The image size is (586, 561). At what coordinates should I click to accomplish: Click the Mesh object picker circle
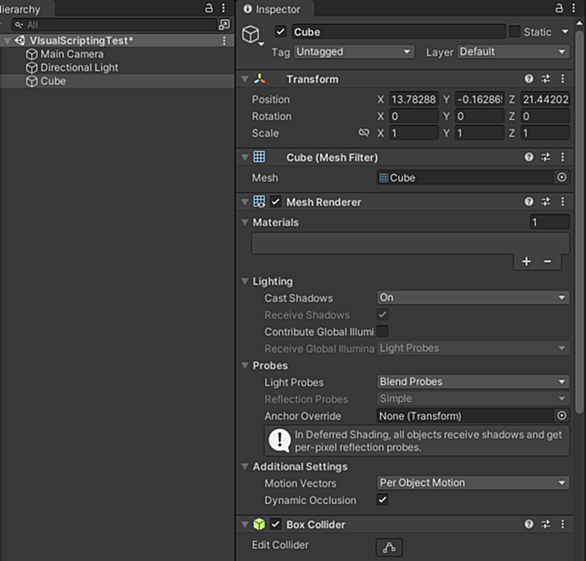click(561, 178)
